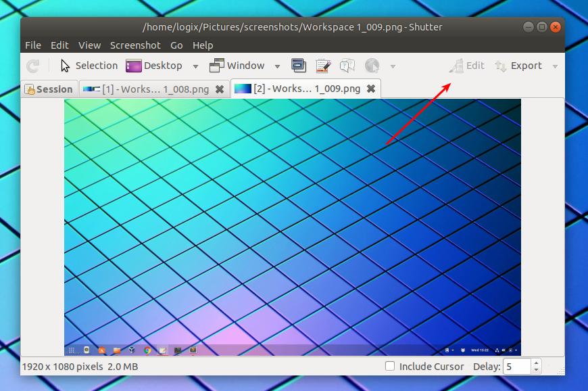The height and width of the screenshot is (391, 588).
Task: Enable the Include Cursor option
Action: (x=390, y=366)
